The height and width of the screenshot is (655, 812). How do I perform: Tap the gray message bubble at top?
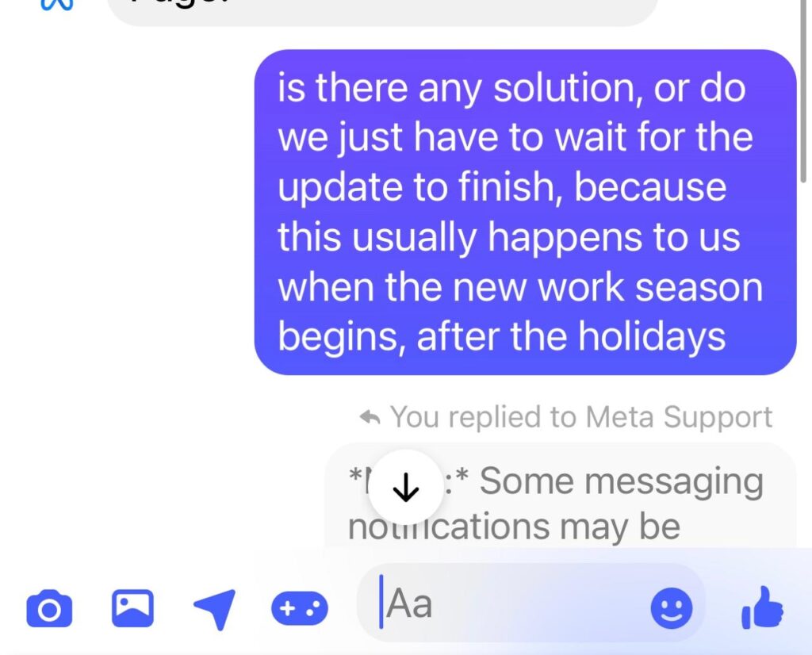click(383, 11)
